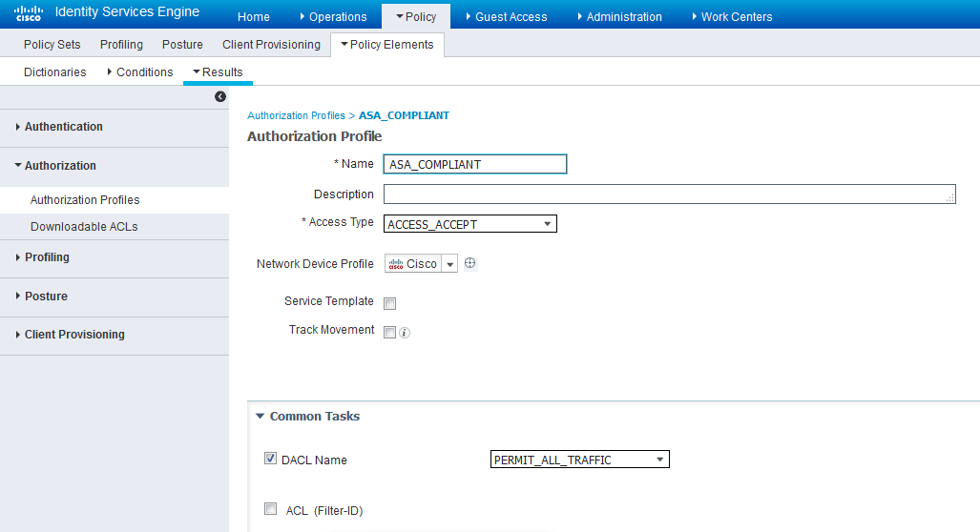Switch to the Posture tab in submenu

[182, 44]
